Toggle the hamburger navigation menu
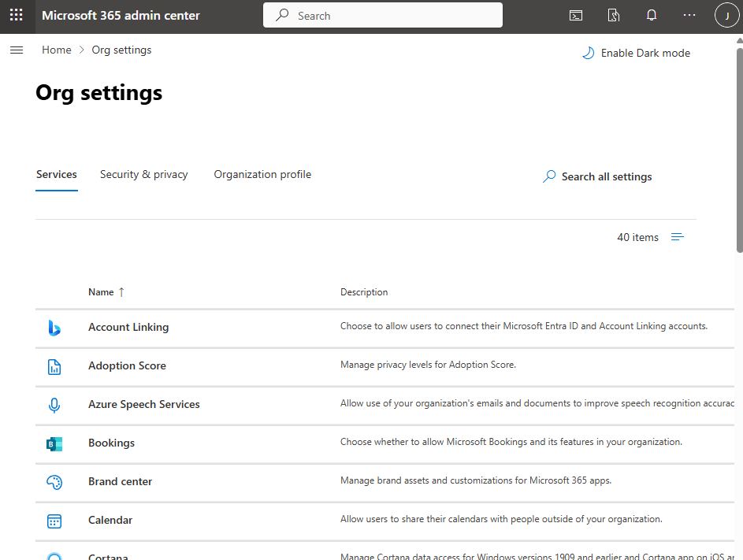This screenshot has width=743, height=560. [x=17, y=50]
